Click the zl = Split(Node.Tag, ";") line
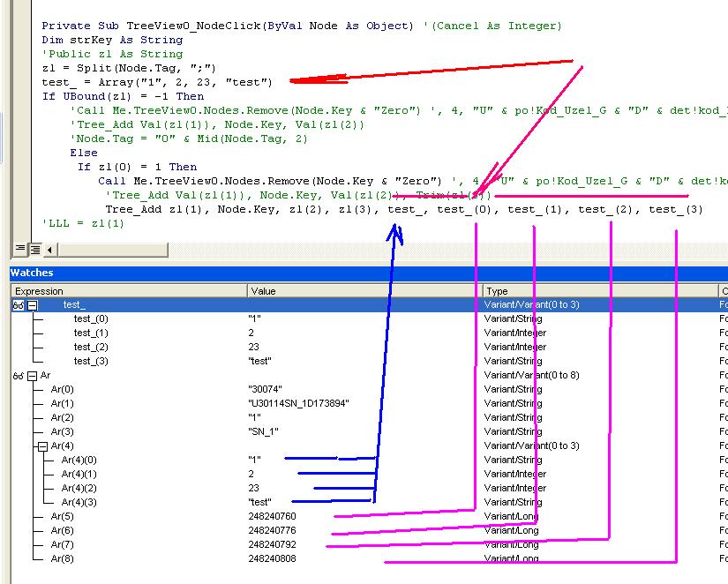The height and width of the screenshot is (584, 728). click(x=129, y=68)
